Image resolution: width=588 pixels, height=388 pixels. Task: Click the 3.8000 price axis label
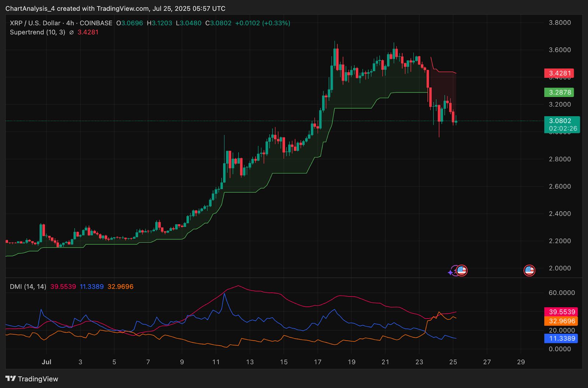tap(560, 23)
